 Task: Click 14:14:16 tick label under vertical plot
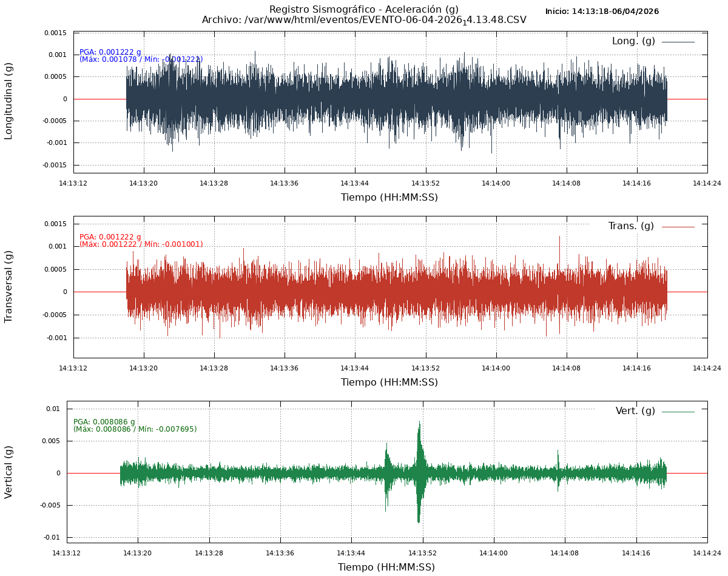click(636, 553)
